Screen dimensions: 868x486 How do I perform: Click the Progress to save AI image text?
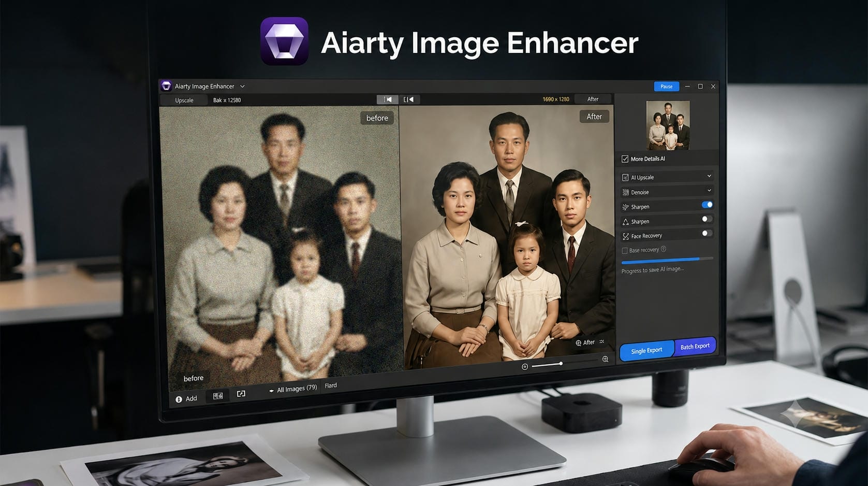point(652,270)
